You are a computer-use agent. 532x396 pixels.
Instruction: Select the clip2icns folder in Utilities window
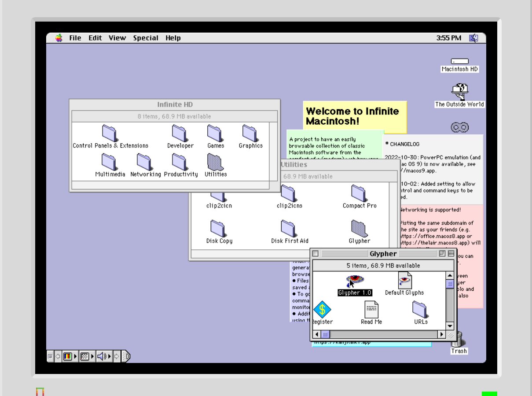click(289, 194)
